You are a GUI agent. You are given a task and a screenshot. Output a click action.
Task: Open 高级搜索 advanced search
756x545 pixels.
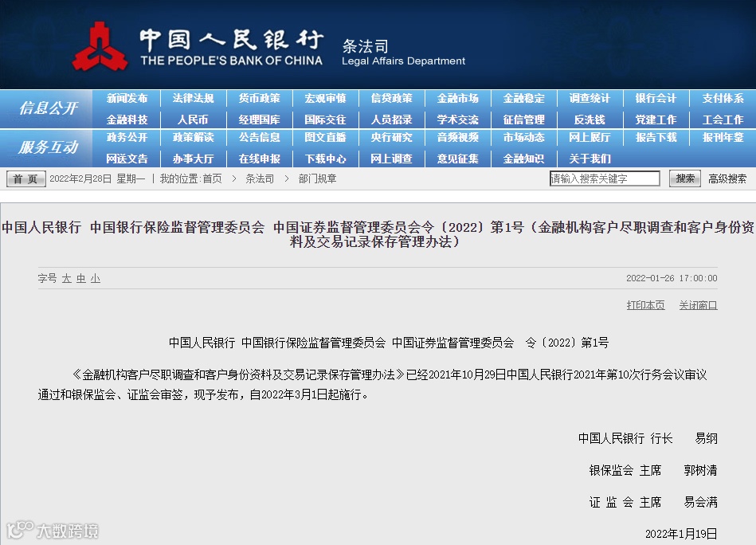(727, 179)
